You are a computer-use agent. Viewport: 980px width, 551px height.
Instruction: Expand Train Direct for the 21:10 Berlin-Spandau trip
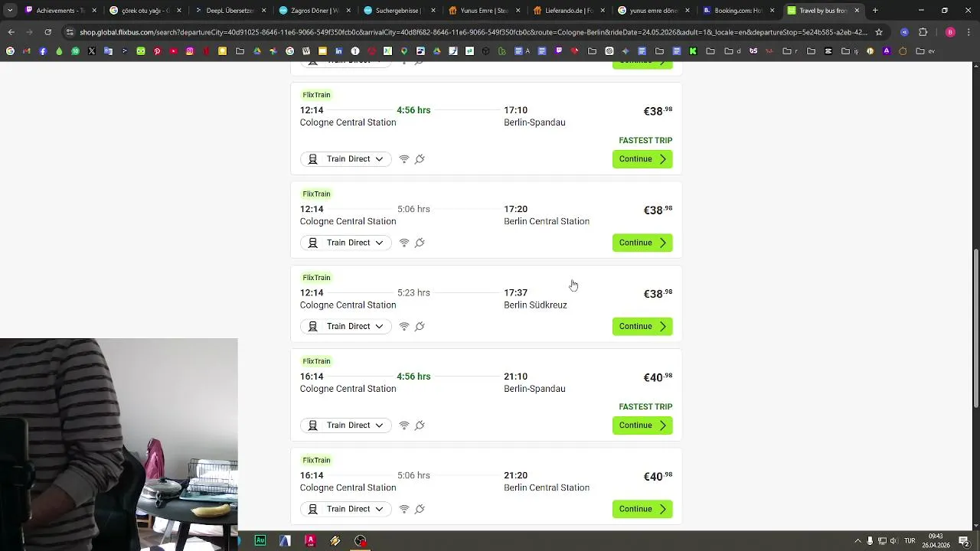point(346,425)
